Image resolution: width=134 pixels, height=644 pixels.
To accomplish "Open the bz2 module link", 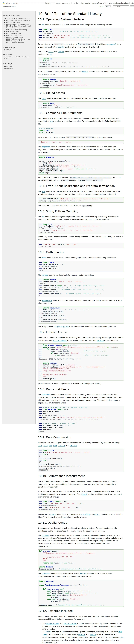I will coord(50,446).
